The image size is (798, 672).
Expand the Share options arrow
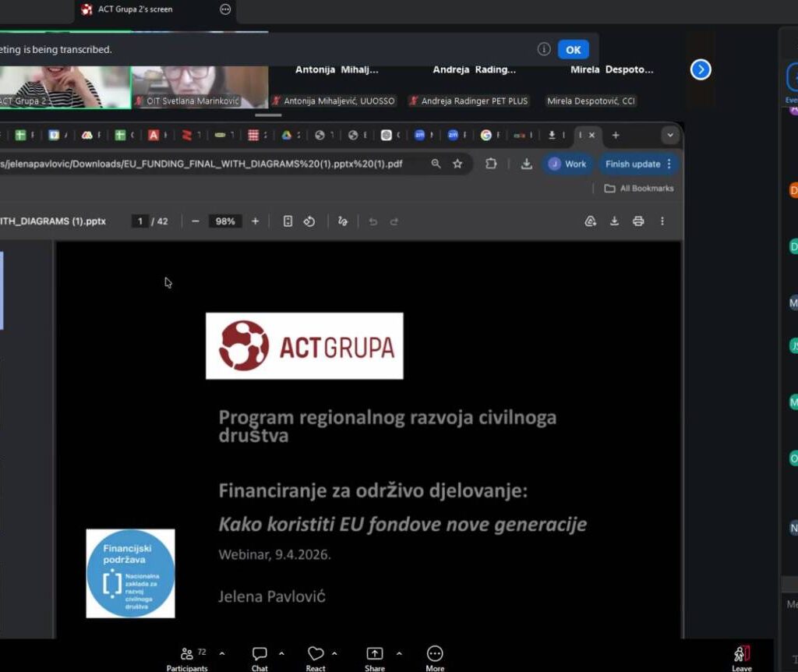pos(399,653)
